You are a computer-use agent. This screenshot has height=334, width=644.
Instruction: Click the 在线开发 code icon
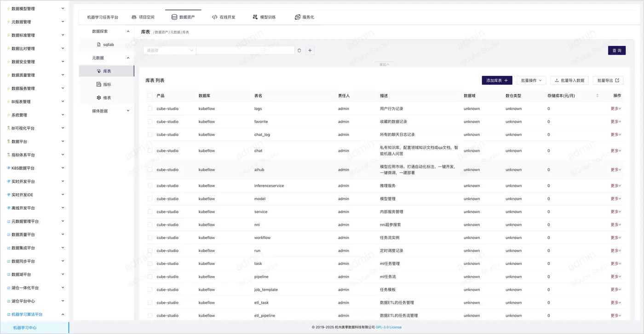click(214, 17)
